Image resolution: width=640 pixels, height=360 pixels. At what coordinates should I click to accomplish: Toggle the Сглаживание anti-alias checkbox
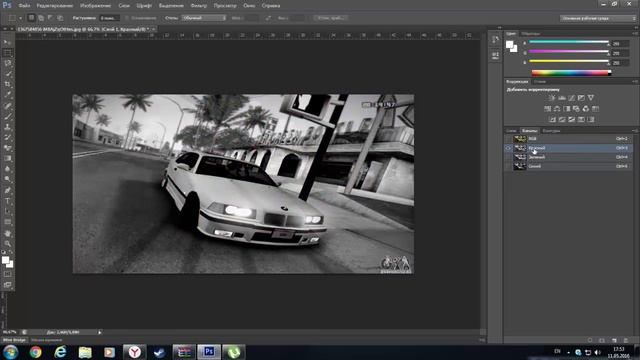point(127,18)
